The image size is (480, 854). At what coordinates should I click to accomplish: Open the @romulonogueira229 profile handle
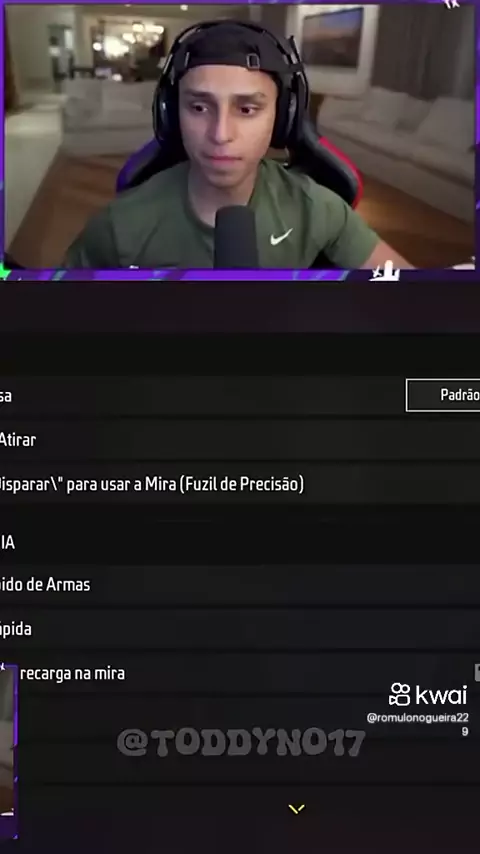pos(418,724)
